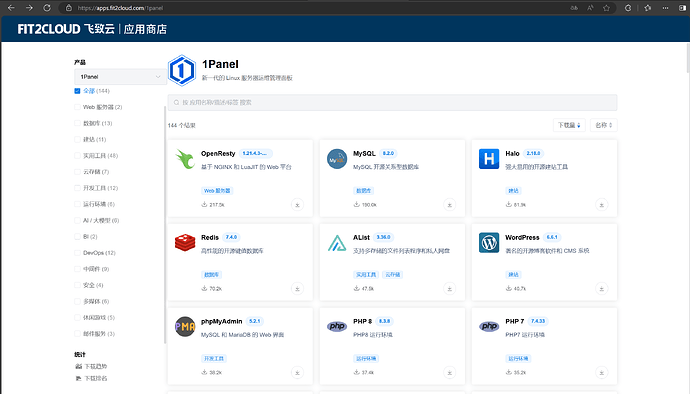Click the browser refresh icon
The width and height of the screenshot is (690, 394).
point(47,8)
